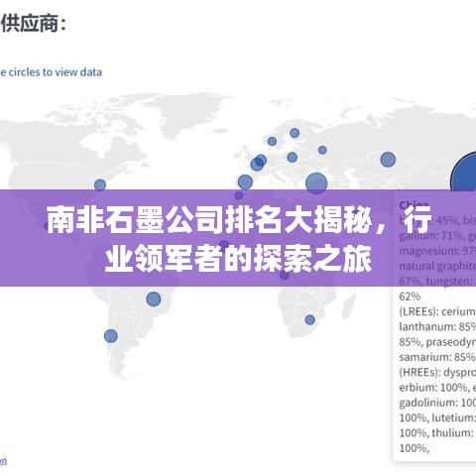This screenshot has width=476, height=476.
Task: Click the large circle over Turkey
Action: [316, 183]
